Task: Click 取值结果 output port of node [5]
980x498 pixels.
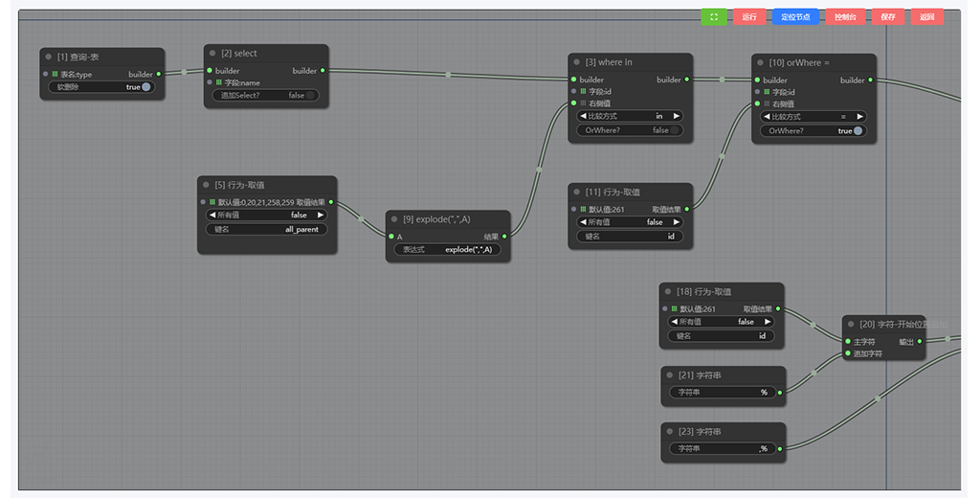Action: (330, 202)
